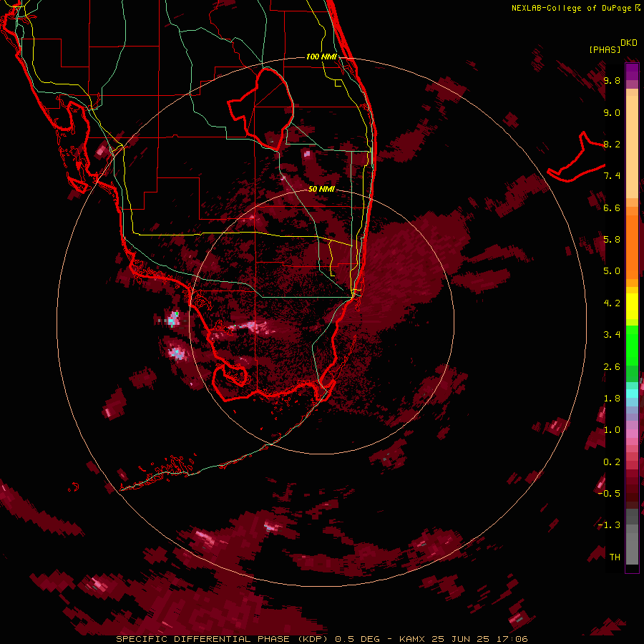Image resolution: width=644 pixels, height=644 pixels.
Task: Click the 3.4 scale value
Action: coord(612,335)
